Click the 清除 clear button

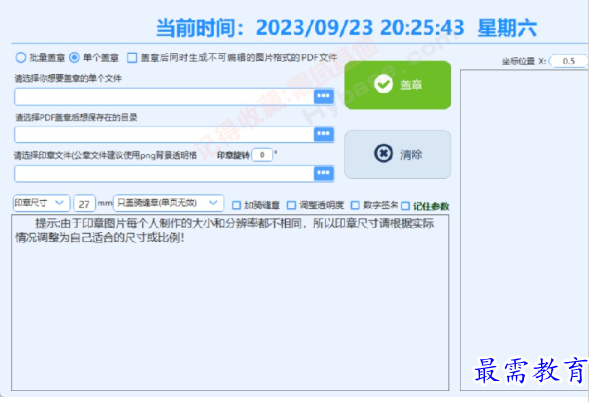tap(398, 155)
